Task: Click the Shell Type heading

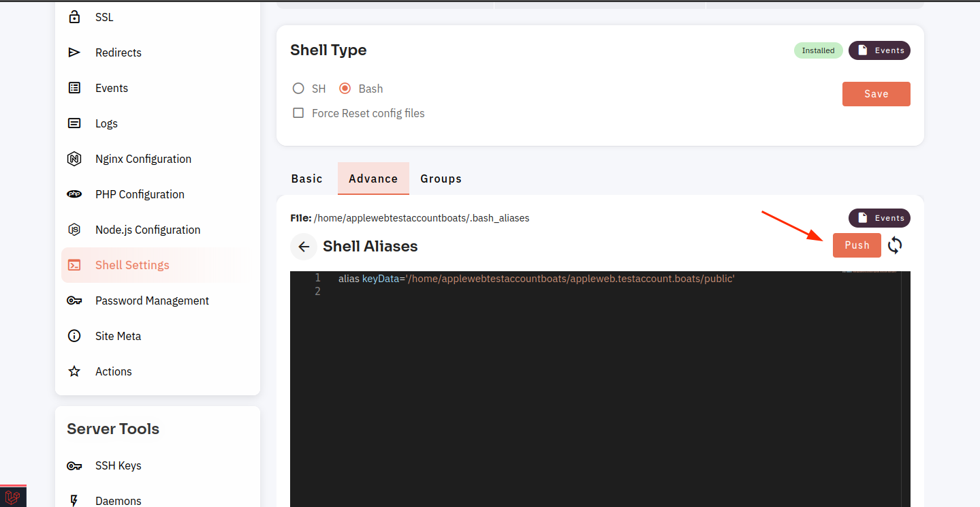Action: [328, 50]
